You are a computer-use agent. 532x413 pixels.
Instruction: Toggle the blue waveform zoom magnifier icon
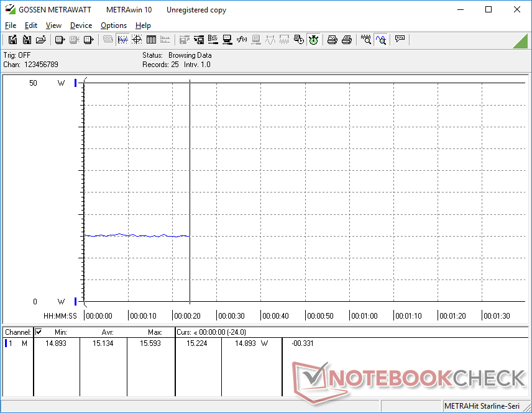(381, 40)
